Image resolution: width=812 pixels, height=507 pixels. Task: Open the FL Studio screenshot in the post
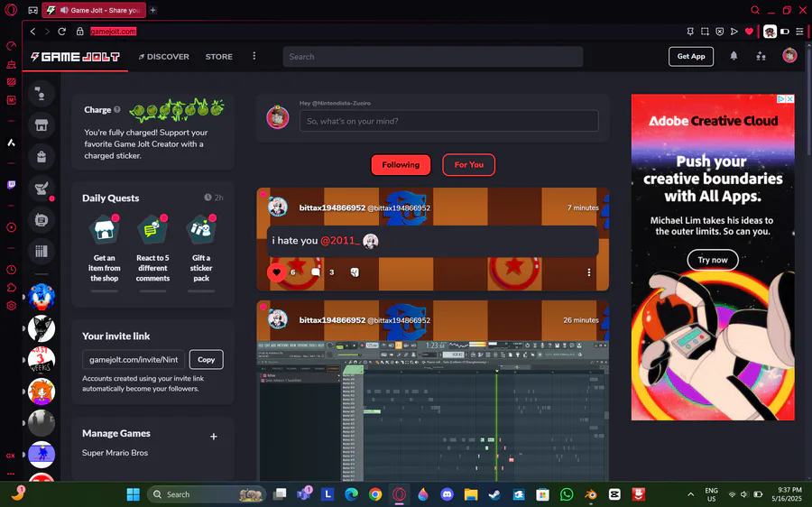(433, 411)
